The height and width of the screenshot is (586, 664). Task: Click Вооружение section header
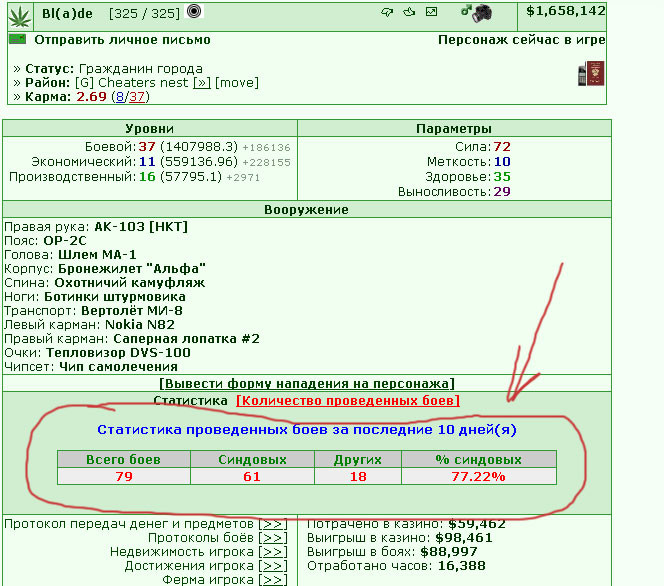(306, 210)
